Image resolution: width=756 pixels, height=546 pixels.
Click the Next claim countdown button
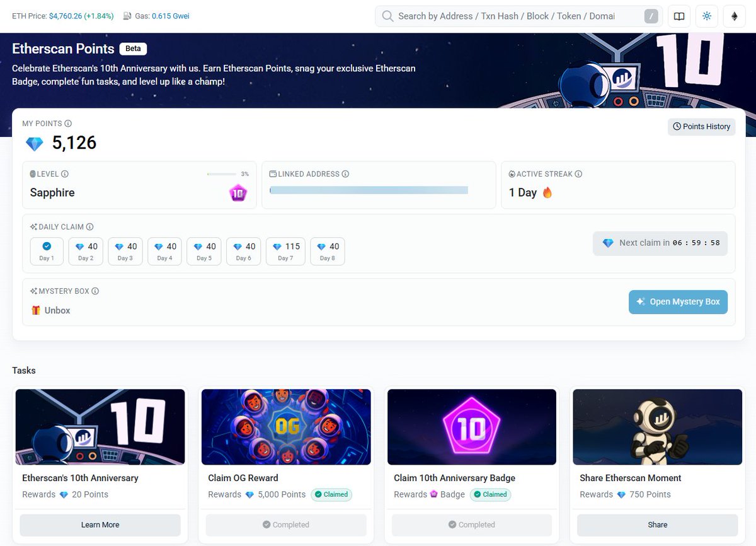coord(660,243)
